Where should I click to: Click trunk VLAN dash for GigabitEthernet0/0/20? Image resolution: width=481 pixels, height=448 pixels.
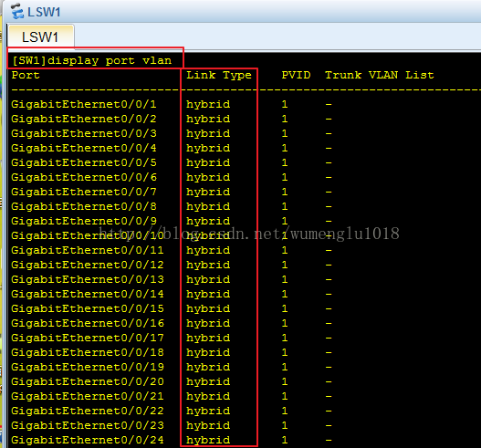(x=329, y=381)
